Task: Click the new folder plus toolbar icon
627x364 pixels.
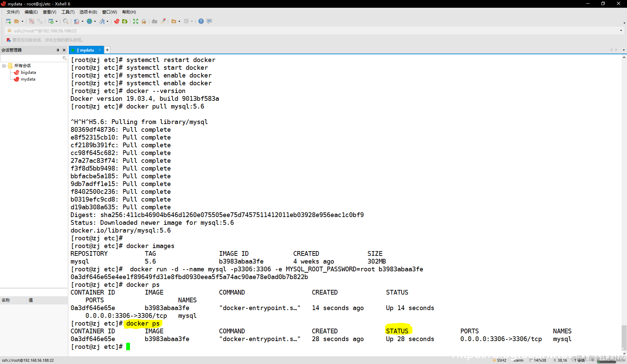Action: [x=174, y=21]
